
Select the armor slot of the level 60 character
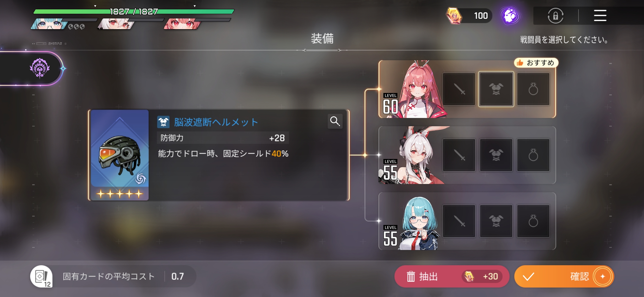496,89
